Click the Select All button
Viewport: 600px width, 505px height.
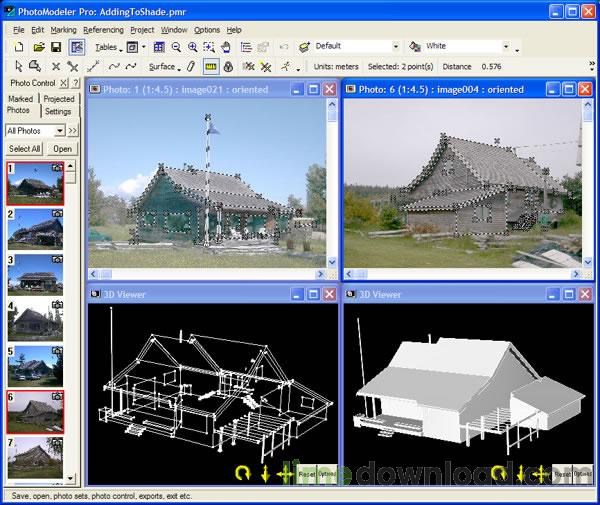click(x=24, y=148)
